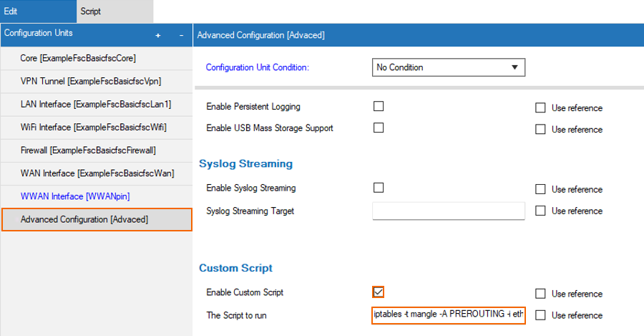The height and width of the screenshot is (336, 644).
Task: Open the Configuration Unit Condition dropdown
Action: (x=449, y=67)
